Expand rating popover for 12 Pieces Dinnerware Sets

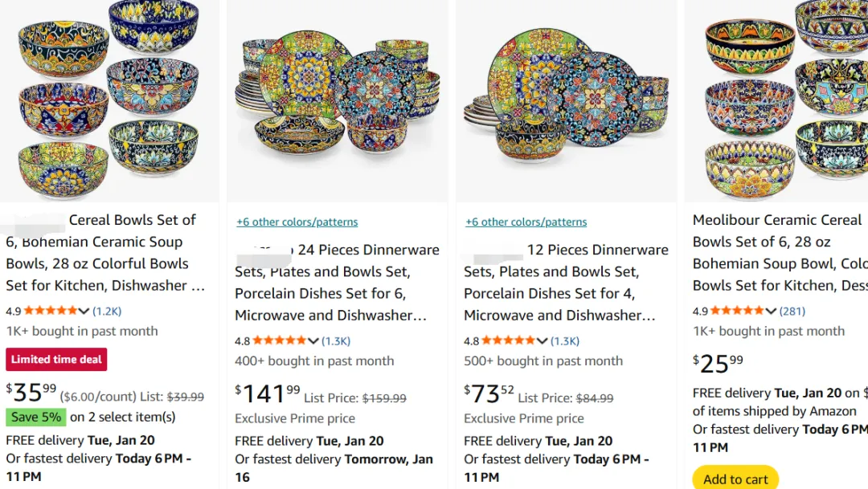pyautogui.click(x=542, y=341)
